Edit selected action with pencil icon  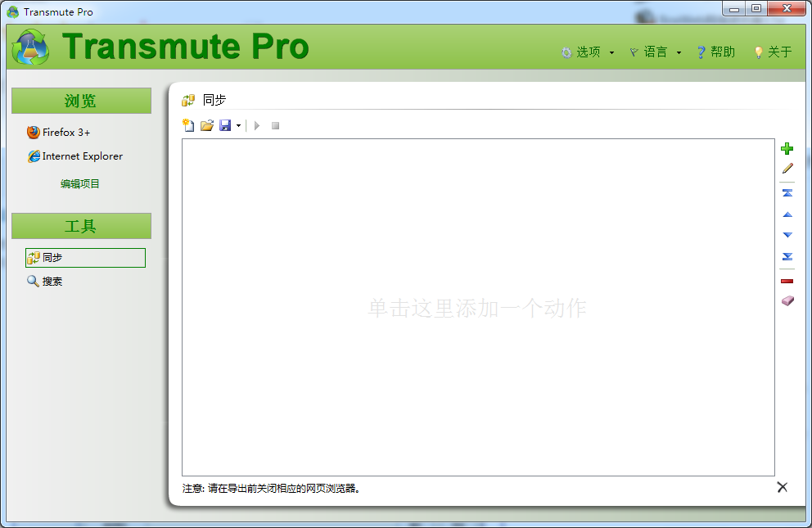[787, 169]
